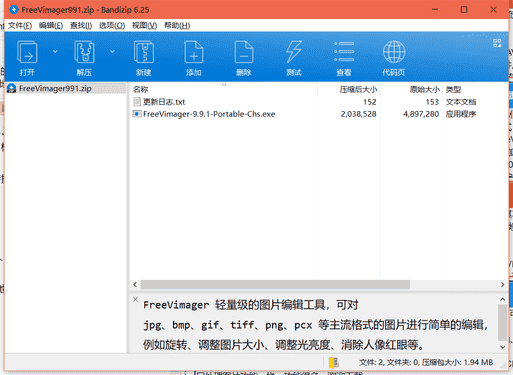
Task: Click the horizontal scrollbar right arrow
Action: (x=502, y=284)
